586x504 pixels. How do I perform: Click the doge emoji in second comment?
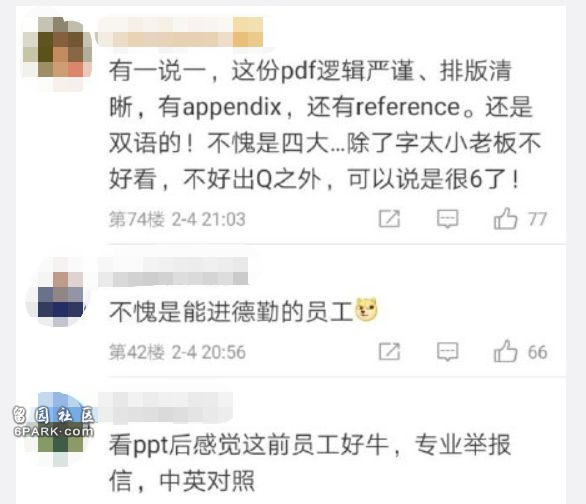[367, 310]
